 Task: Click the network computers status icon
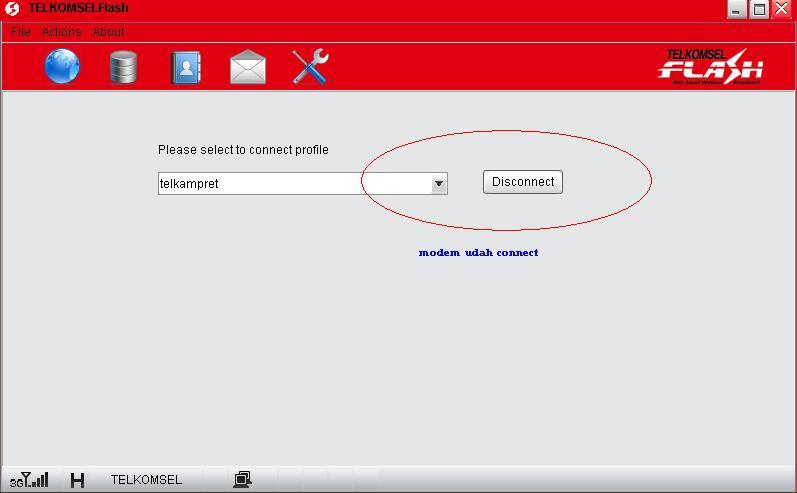point(242,479)
